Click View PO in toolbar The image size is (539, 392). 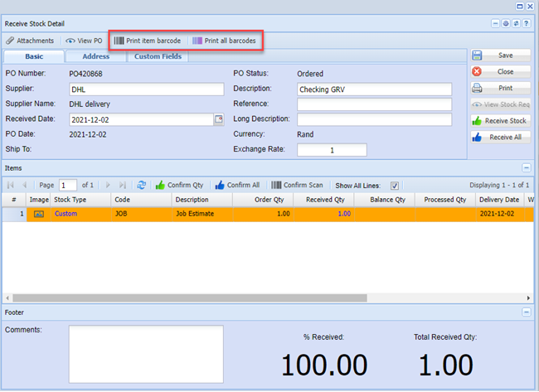pyautogui.click(x=85, y=41)
